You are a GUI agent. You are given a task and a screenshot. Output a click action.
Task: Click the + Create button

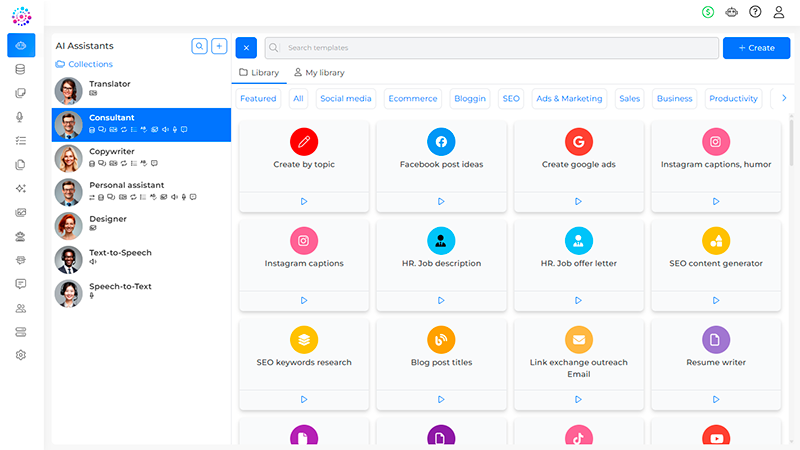(756, 48)
